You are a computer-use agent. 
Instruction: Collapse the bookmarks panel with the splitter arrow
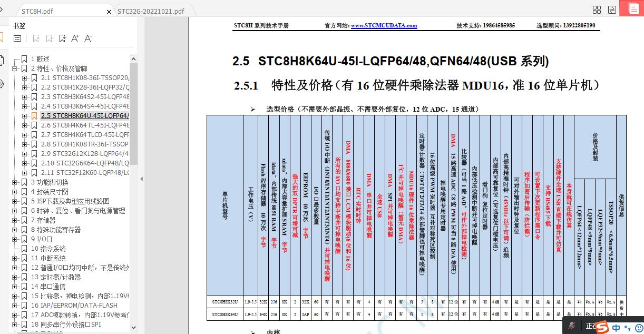[x=141, y=179]
